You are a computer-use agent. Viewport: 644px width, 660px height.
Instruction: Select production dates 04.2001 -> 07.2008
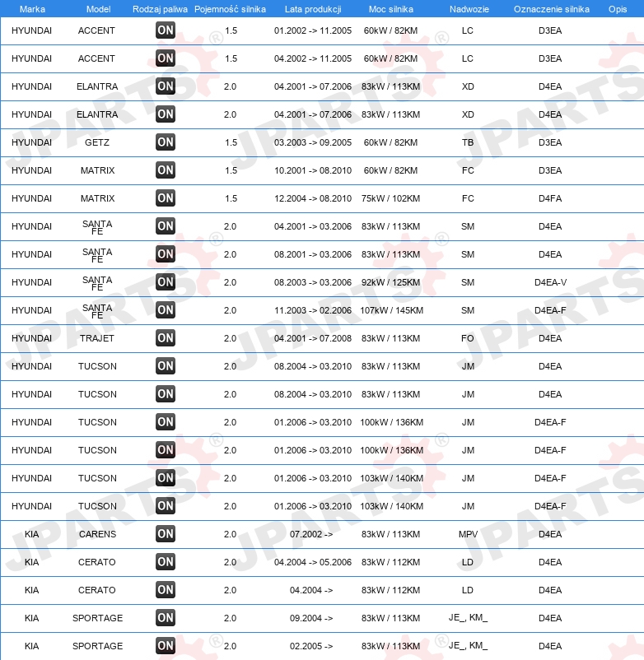313,338
